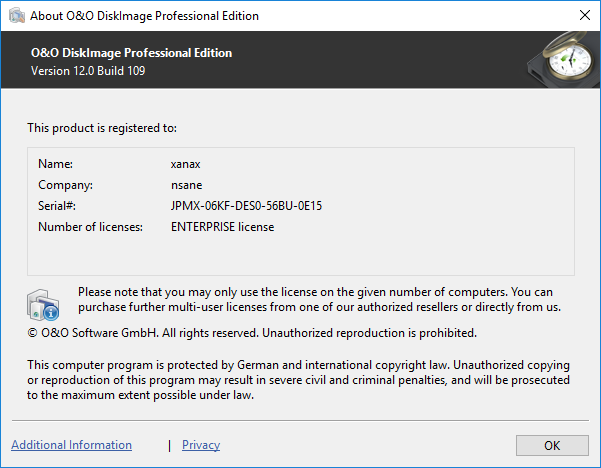Viewport: 601px width, 468px height.
Task: Click the license info icon beside the note
Action: 46,303
